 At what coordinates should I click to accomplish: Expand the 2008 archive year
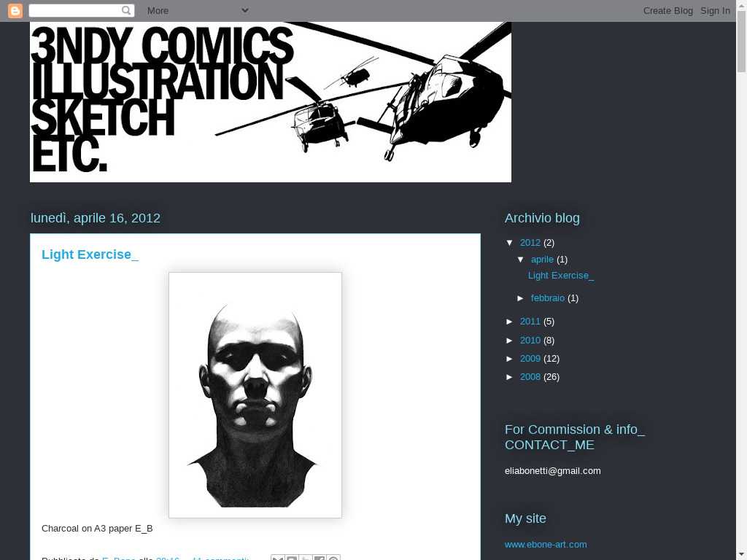point(510,377)
